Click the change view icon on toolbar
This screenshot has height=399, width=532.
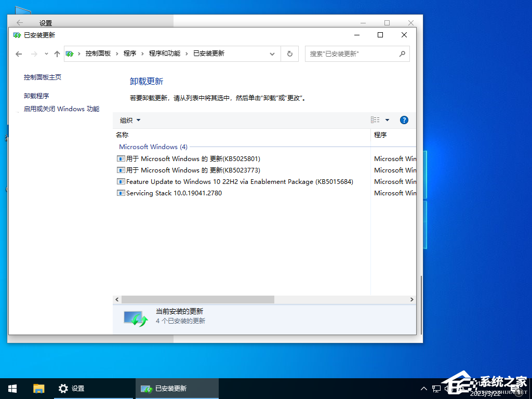click(375, 119)
